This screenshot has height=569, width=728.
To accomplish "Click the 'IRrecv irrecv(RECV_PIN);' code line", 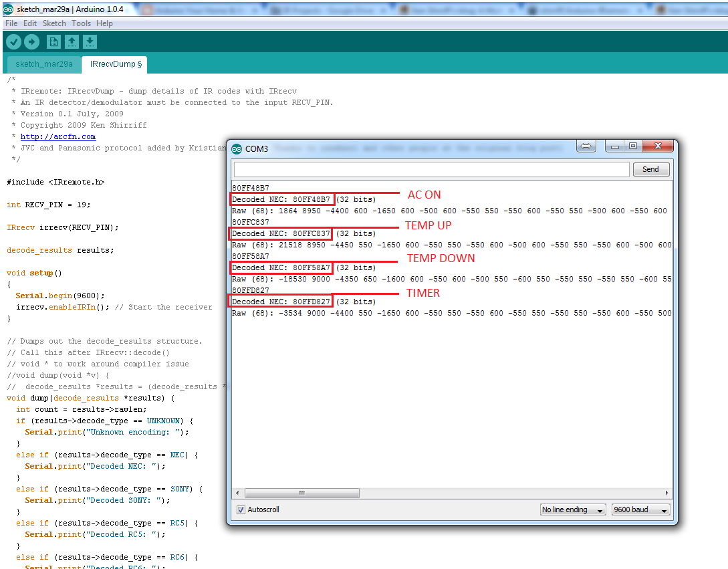I will click(63, 227).
